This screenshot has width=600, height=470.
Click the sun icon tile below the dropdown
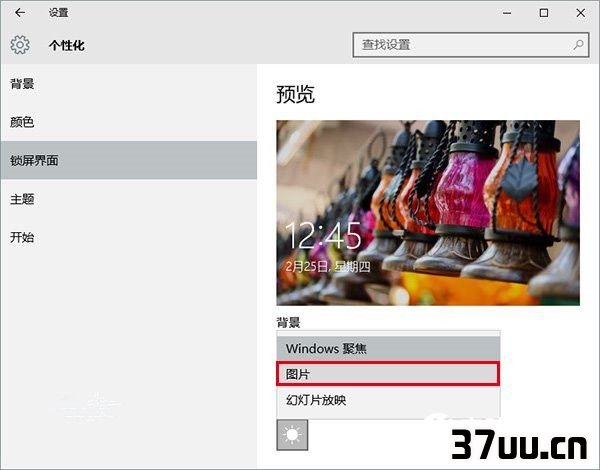coord(292,435)
